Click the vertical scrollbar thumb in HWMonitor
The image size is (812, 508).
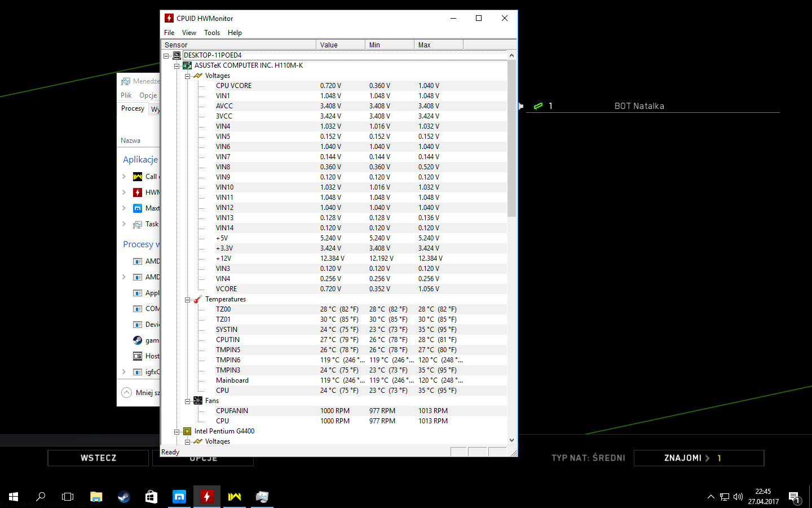point(511,138)
